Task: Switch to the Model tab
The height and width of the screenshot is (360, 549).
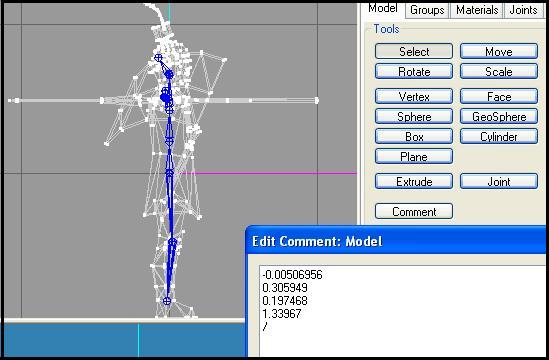Action: pyautogui.click(x=383, y=9)
